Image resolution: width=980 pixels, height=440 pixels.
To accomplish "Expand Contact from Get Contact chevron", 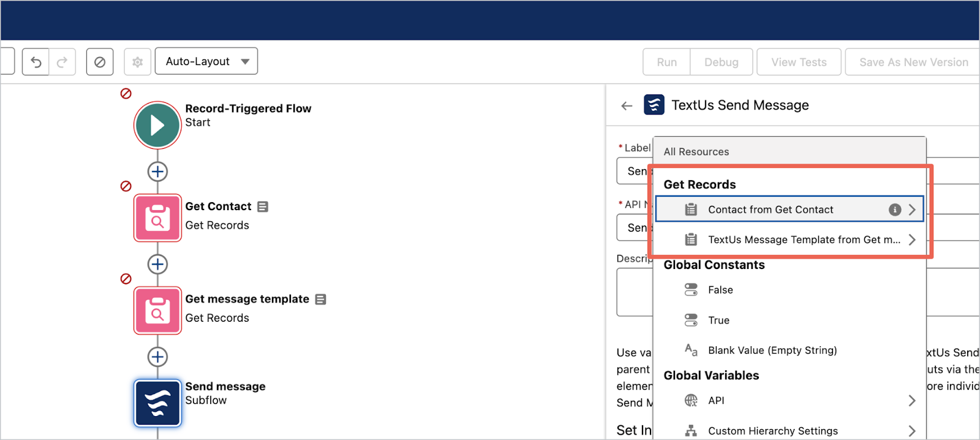I will point(912,210).
